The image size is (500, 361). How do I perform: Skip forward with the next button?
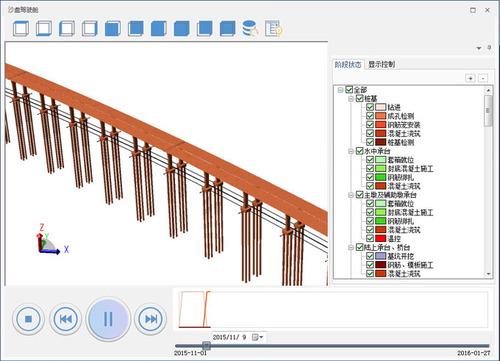(151, 319)
